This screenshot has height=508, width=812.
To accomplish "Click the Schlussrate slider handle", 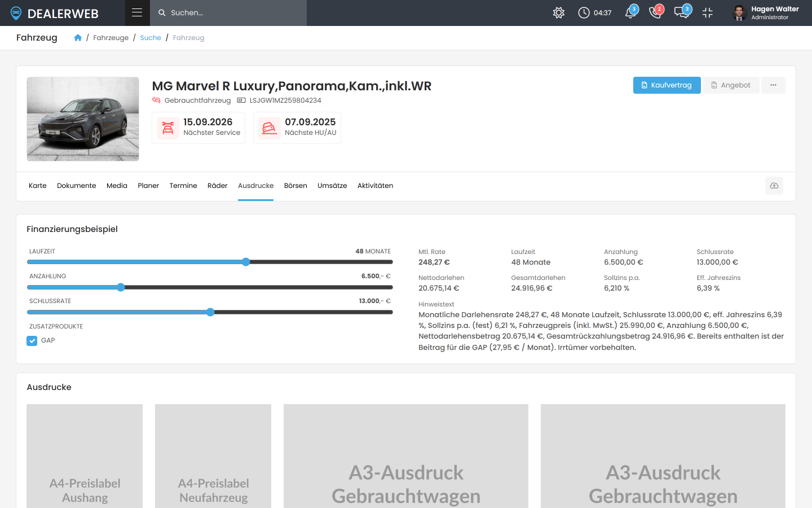I will pyautogui.click(x=210, y=312).
